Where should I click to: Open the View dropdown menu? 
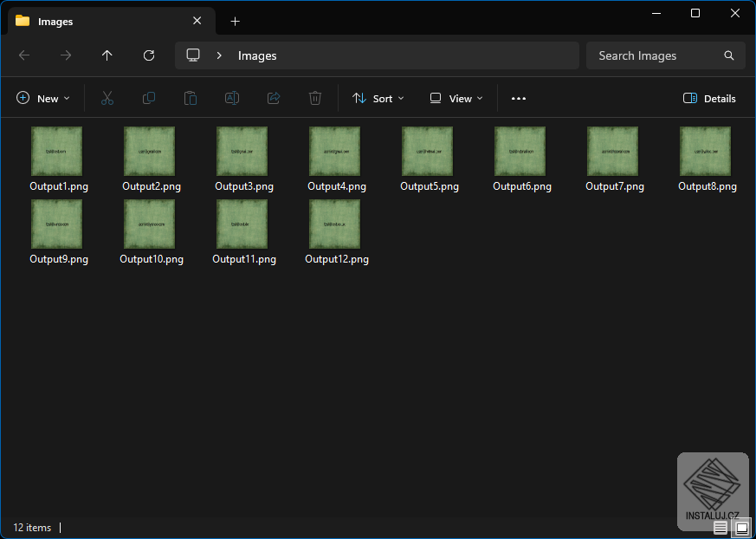(456, 99)
